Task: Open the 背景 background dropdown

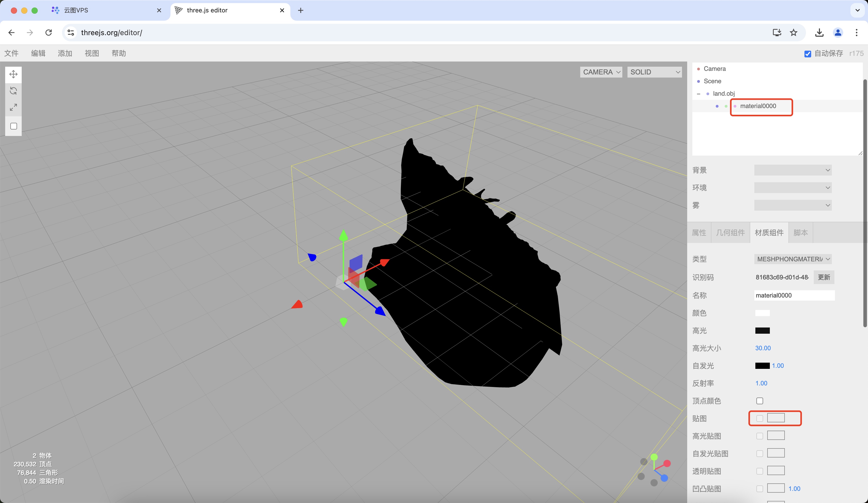Action: coord(793,170)
